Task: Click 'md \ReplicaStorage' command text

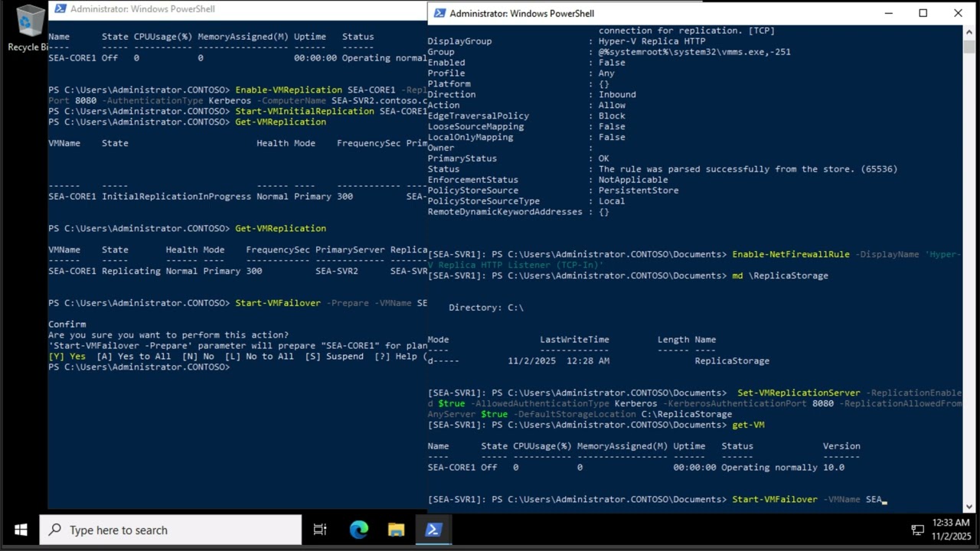Action: click(780, 275)
